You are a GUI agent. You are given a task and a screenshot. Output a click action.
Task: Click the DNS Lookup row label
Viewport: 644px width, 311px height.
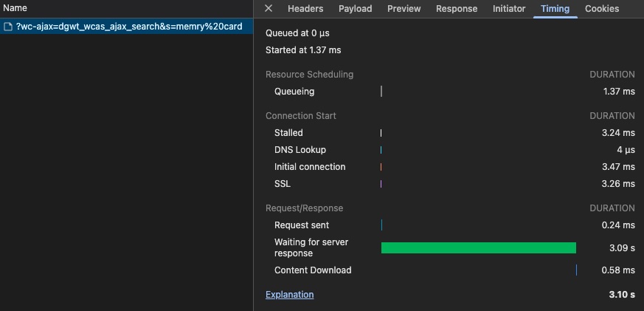300,150
